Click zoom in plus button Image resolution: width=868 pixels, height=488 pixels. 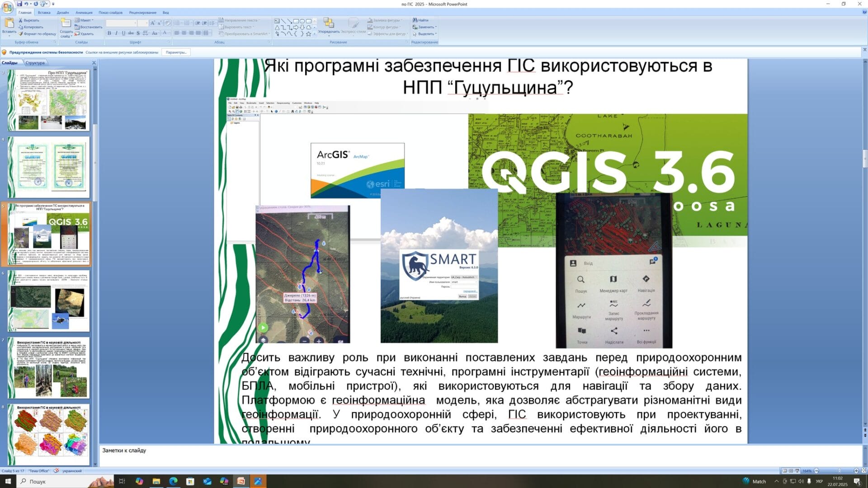click(856, 471)
